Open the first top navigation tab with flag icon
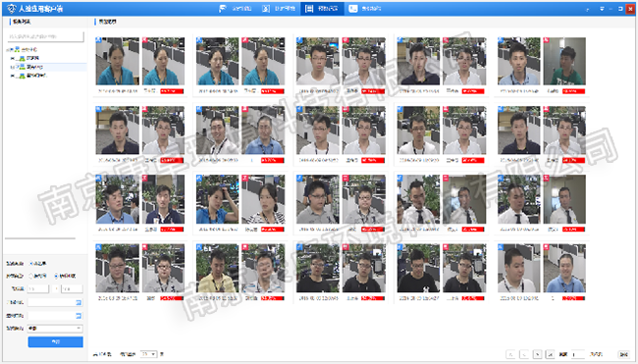Image resolution: width=638 pixels, height=364 pixels. [237, 9]
